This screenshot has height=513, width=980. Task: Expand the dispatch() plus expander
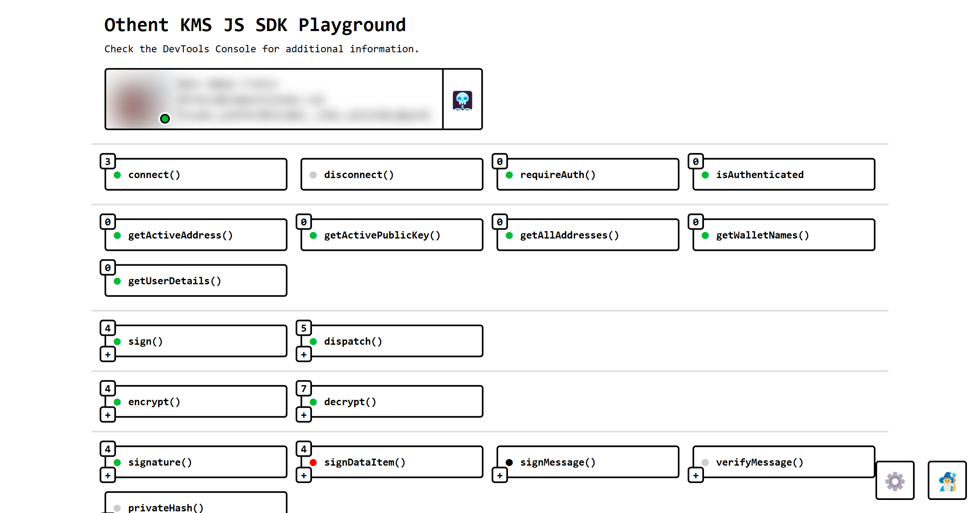pyautogui.click(x=303, y=354)
